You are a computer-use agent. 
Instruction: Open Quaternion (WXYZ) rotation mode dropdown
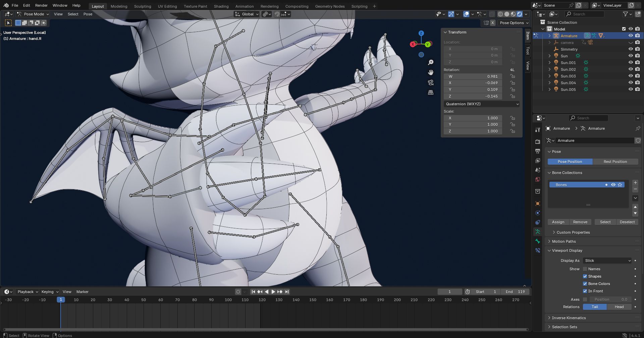point(481,104)
